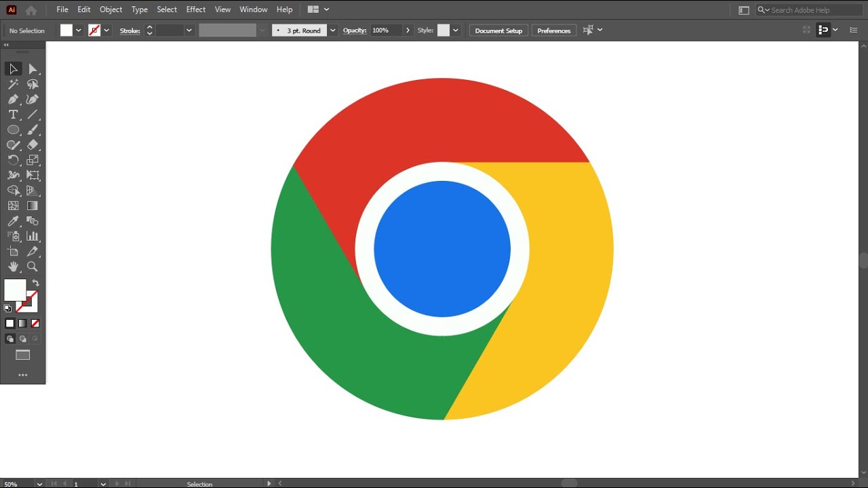Click the Document Setup button
868x488 pixels.
tap(498, 30)
